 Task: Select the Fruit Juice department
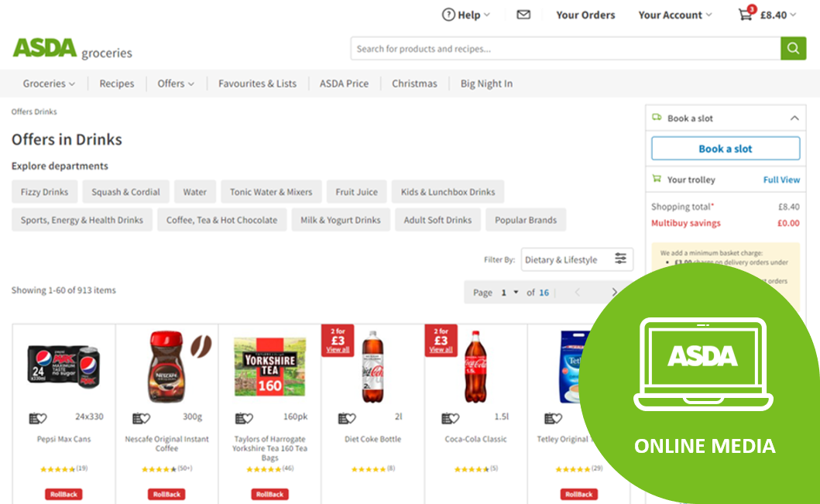click(x=357, y=192)
